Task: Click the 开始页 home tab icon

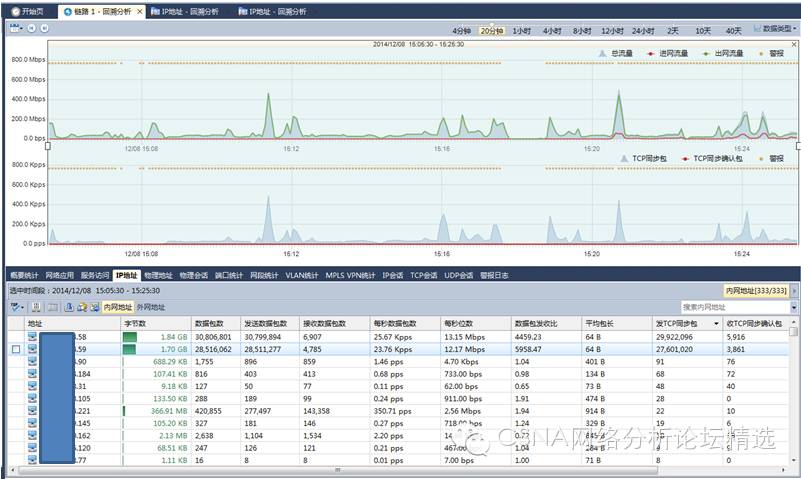Action: coord(14,12)
